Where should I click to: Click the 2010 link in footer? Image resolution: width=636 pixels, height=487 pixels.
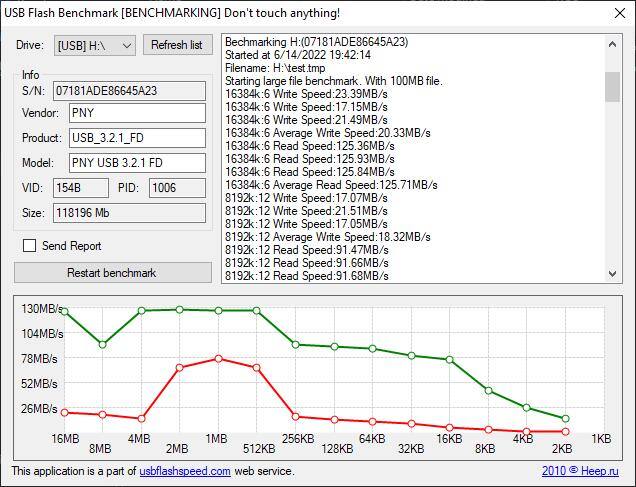click(x=554, y=471)
